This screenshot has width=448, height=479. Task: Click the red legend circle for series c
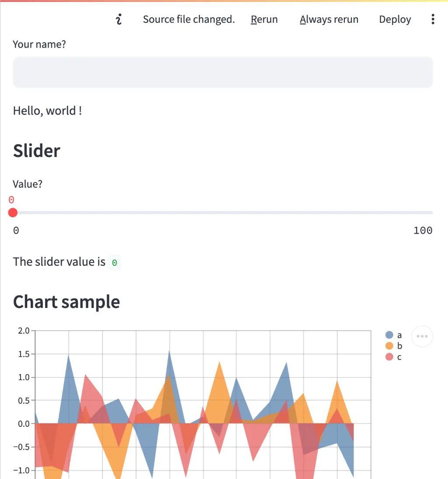pyautogui.click(x=389, y=357)
